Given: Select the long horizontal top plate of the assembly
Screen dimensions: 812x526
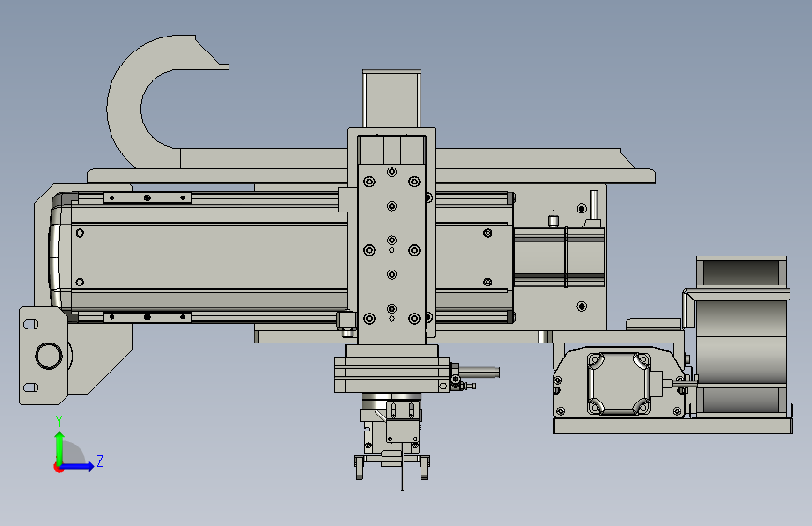Looking at the screenshot, I should pyautogui.click(x=371, y=176).
